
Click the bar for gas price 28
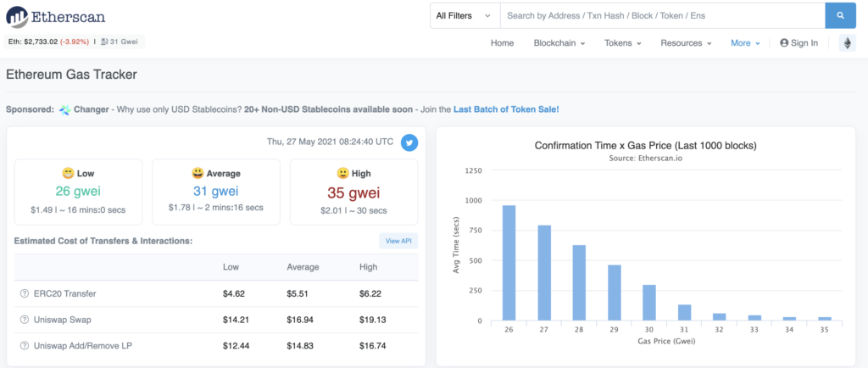[x=580, y=282]
